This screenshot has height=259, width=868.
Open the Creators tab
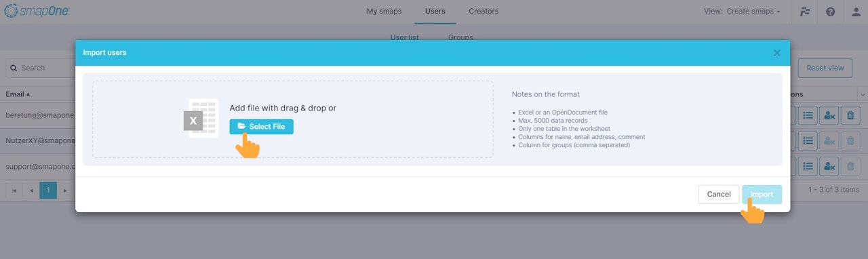484,11
